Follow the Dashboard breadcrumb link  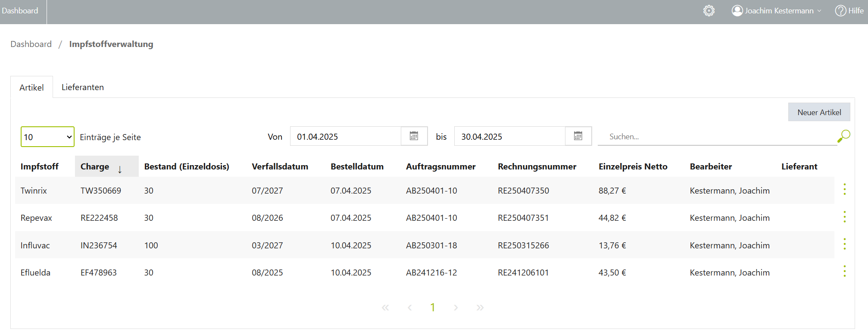31,44
